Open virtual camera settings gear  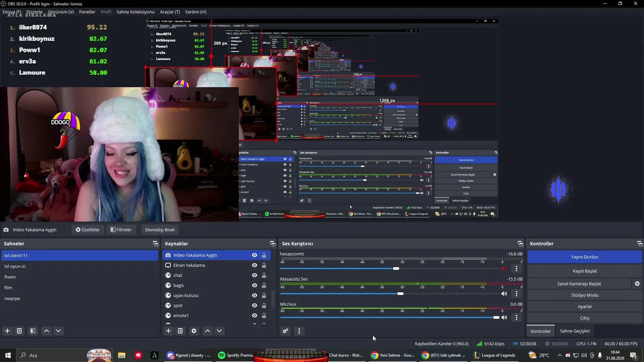(x=637, y=284)
